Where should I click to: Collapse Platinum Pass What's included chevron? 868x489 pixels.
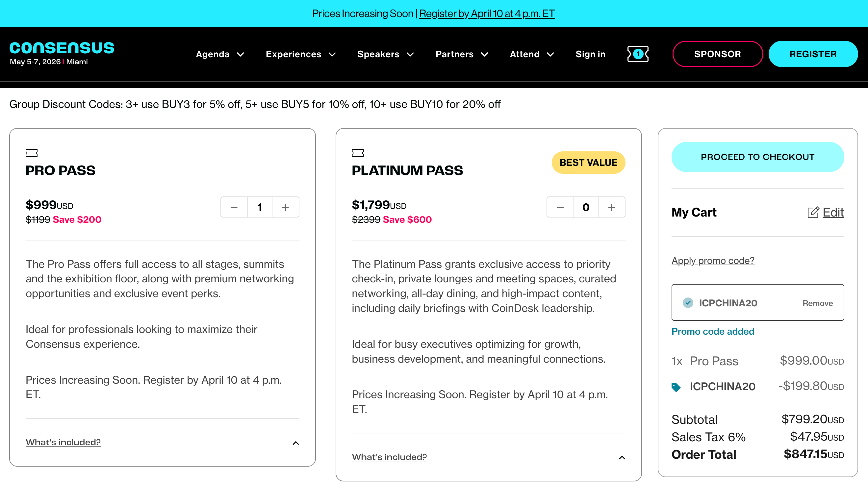point(622,457)
